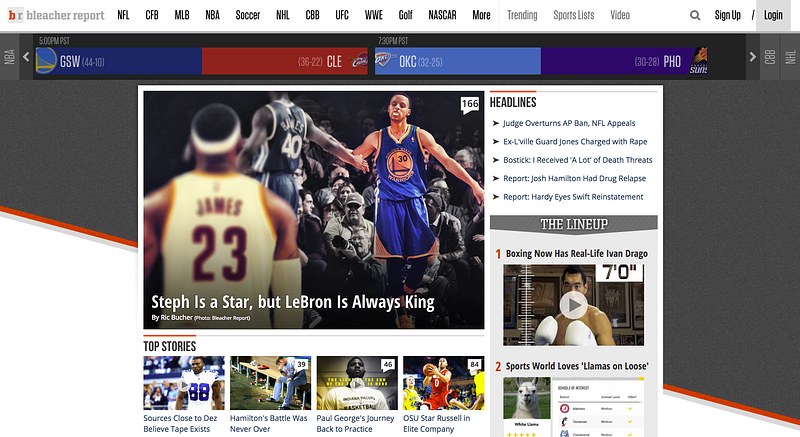This screenshot has width=800, height=437.
Task: Open the MLB menu
Action: pyautogui.click(x=182, y=15)
